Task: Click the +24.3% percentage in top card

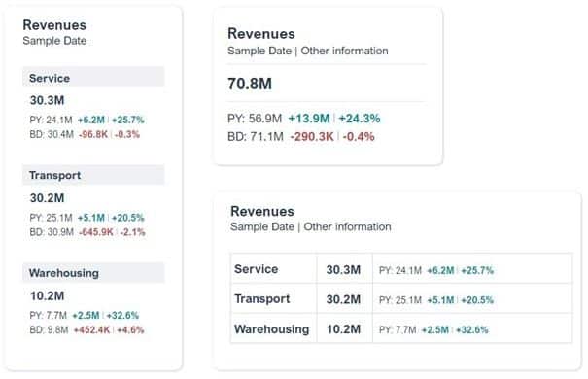Action: coord(360,119)
